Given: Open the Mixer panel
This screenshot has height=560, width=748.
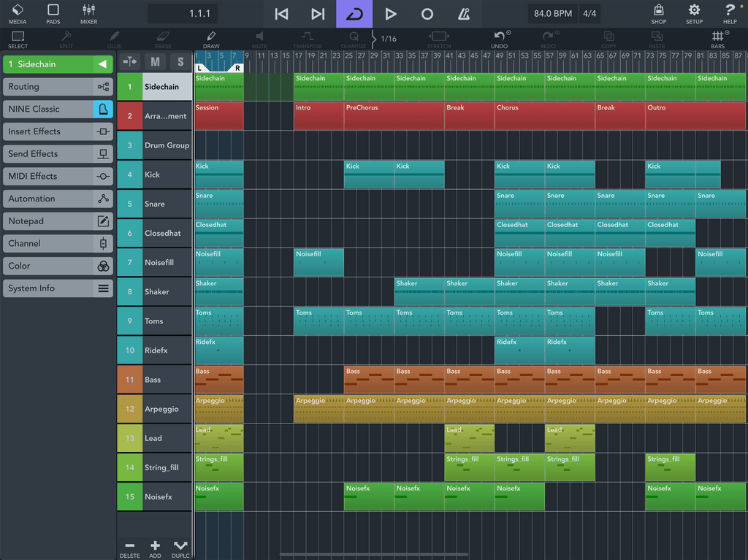Looking at the screenshot, I should pos(88,13).
